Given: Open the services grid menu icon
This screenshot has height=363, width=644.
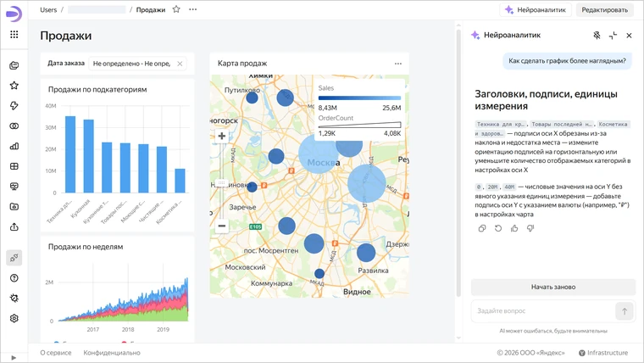Looking at the screenshot, I should [14, 35].
